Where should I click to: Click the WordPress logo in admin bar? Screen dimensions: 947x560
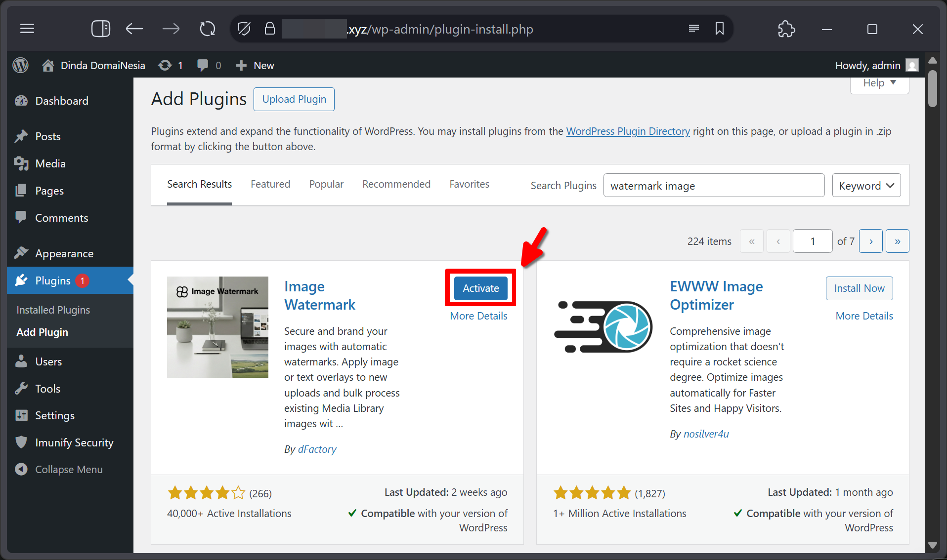tap(21, 65)
